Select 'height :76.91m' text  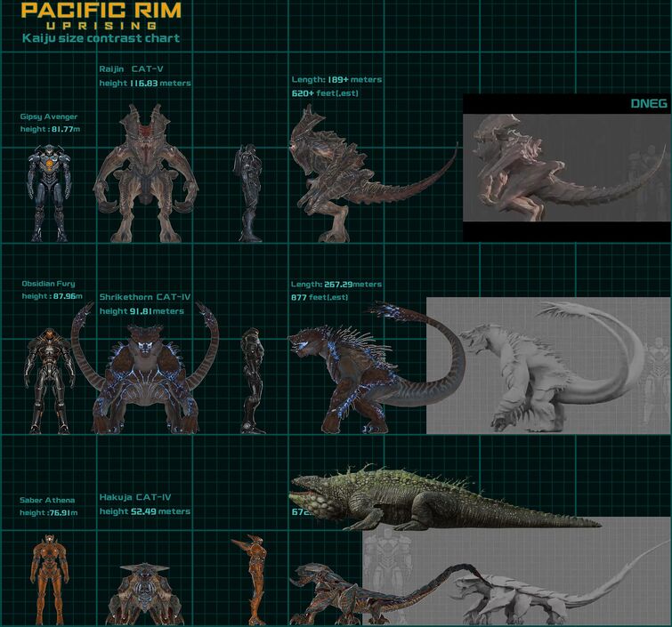click(x=48, y=512)
